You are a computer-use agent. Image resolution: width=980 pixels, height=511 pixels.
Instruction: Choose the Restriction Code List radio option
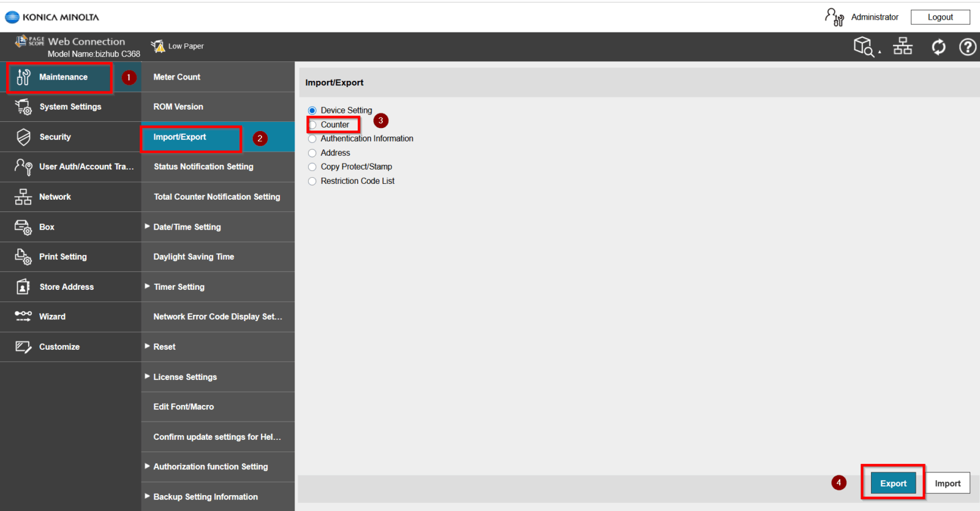click(312, 181)
